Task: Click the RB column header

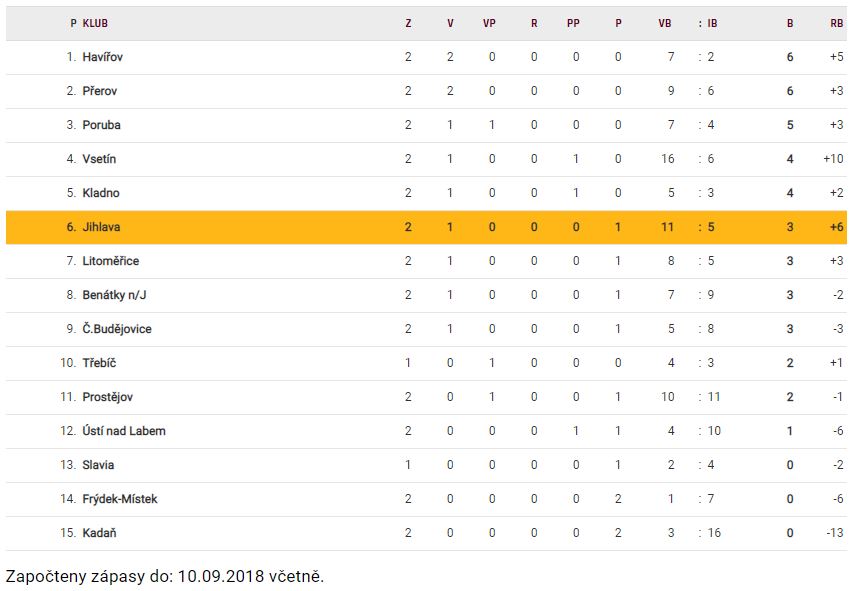Action: (x=836, y=23)
